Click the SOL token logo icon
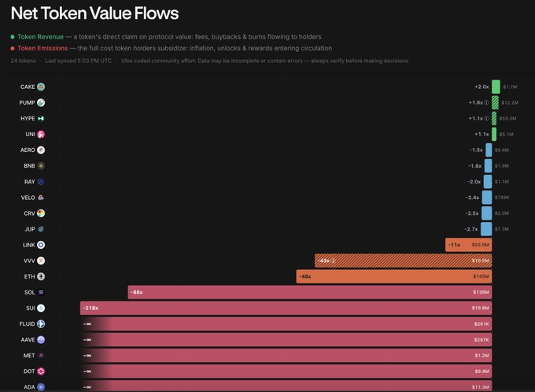Image resolution: width=535 pixels, height=392 pixels. (41, 292)
